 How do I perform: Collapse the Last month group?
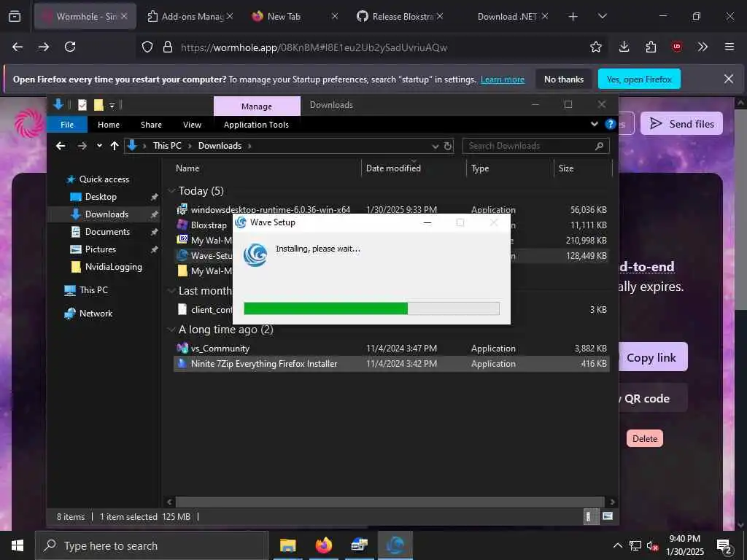[171, 291]
